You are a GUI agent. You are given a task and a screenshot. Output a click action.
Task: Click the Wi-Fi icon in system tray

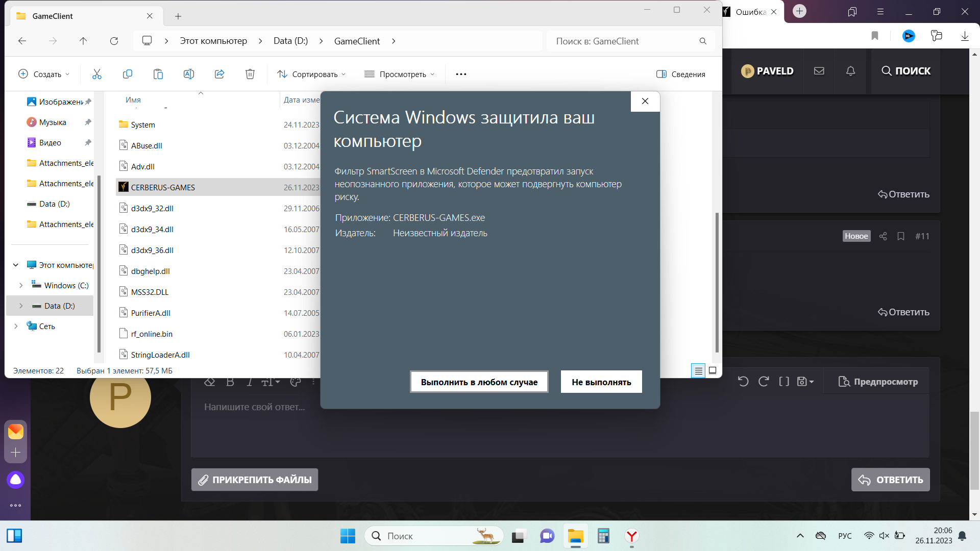[x=869, y=536]
